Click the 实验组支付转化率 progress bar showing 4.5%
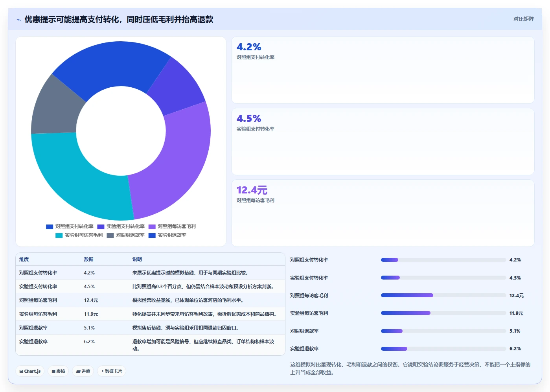 443,278
